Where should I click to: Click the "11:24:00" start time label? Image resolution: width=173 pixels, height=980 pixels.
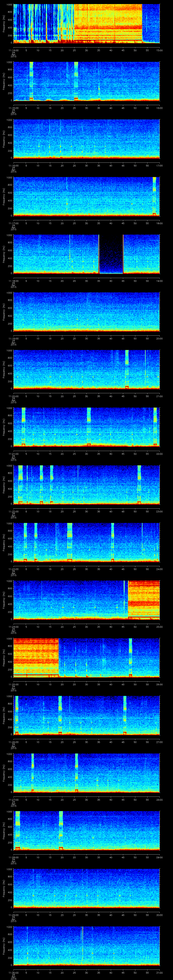click(13, 627)
